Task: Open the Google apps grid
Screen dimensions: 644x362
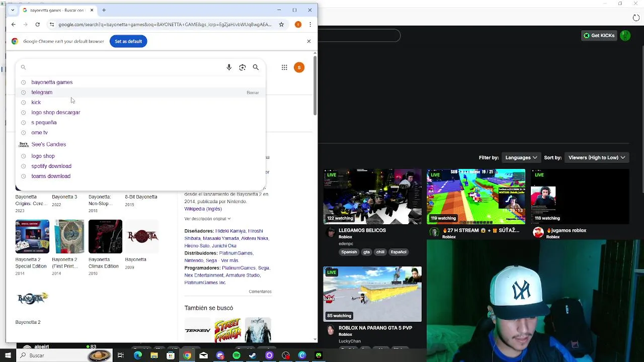Action: 284,67
